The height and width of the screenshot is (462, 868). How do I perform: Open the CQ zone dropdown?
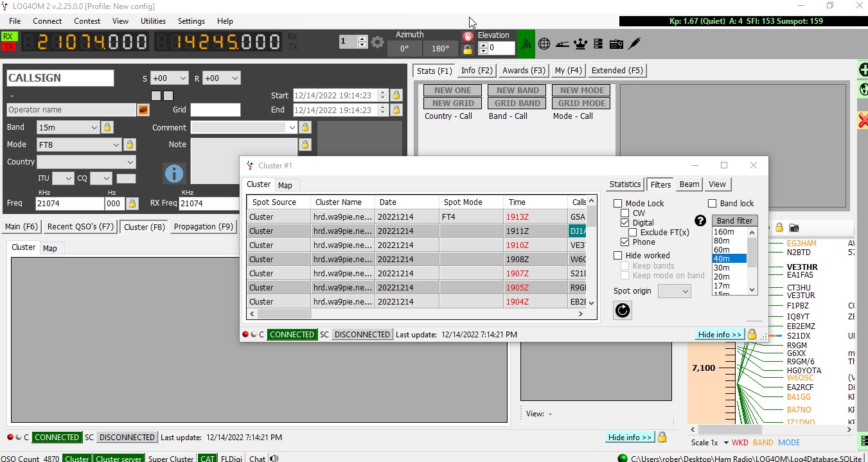click(101, 178)
